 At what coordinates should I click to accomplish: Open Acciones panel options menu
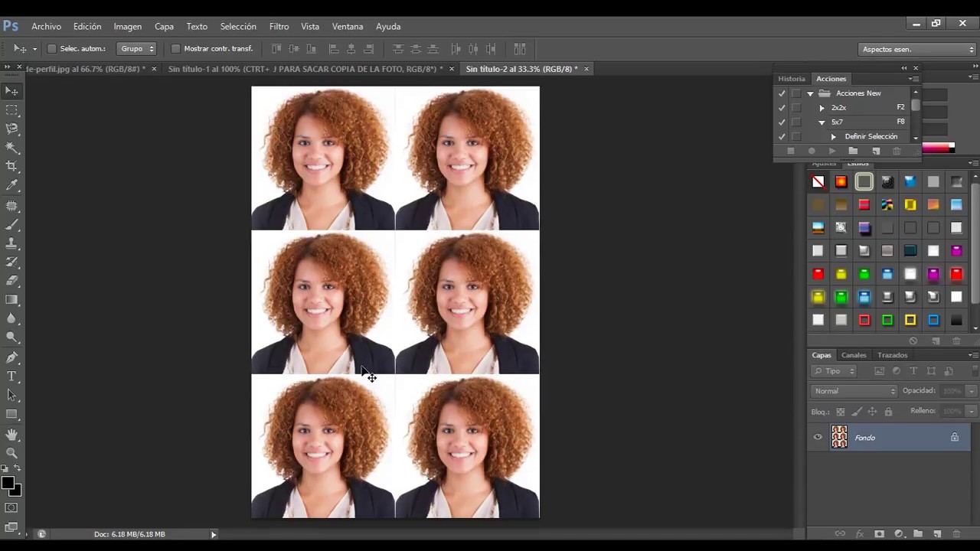coord(913,79)
